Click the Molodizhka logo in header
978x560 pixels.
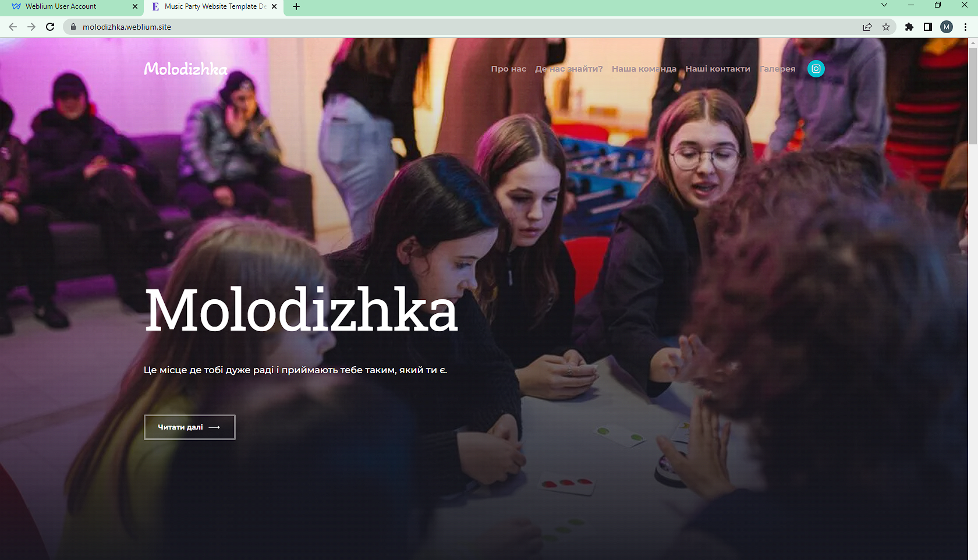coord(186,69)
